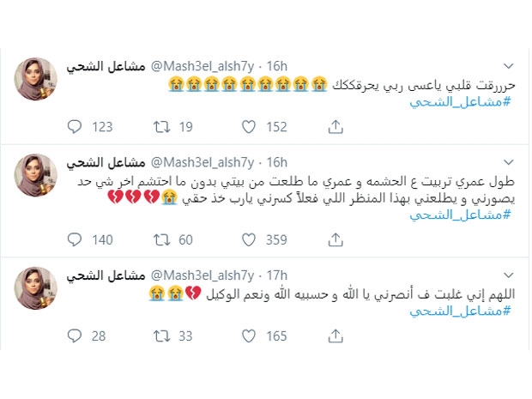
Task: Reply to the first tweet with 123 replies
Action: pyautogui.click(x=74, y=127)
